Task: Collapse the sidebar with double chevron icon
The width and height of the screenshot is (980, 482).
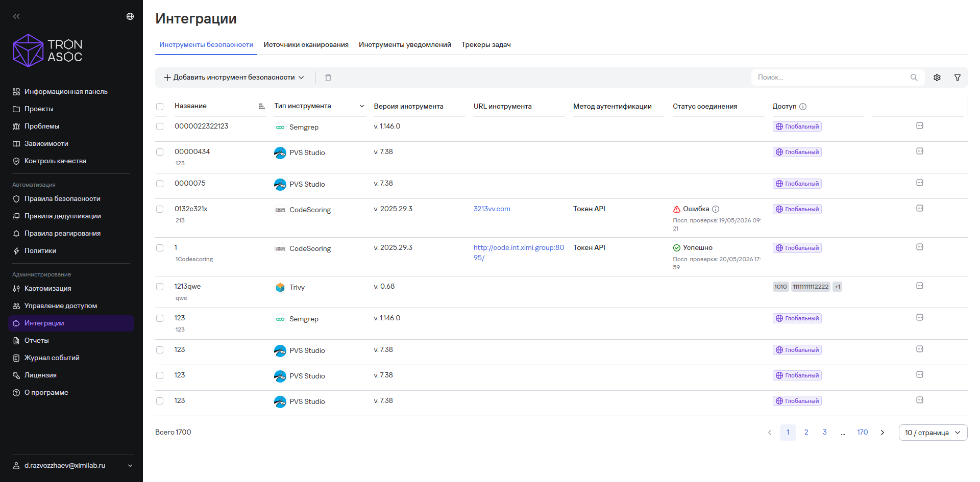Action: (x=16, y=16)
